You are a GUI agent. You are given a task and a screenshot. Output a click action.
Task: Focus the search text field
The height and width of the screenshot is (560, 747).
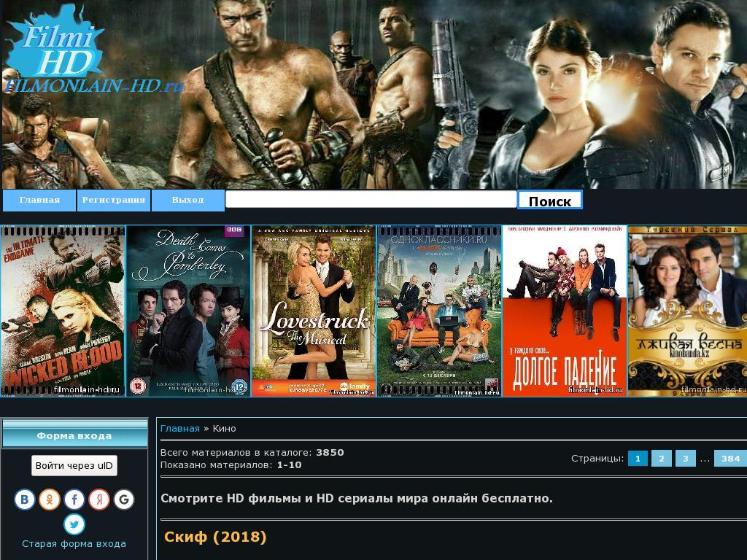371,200
